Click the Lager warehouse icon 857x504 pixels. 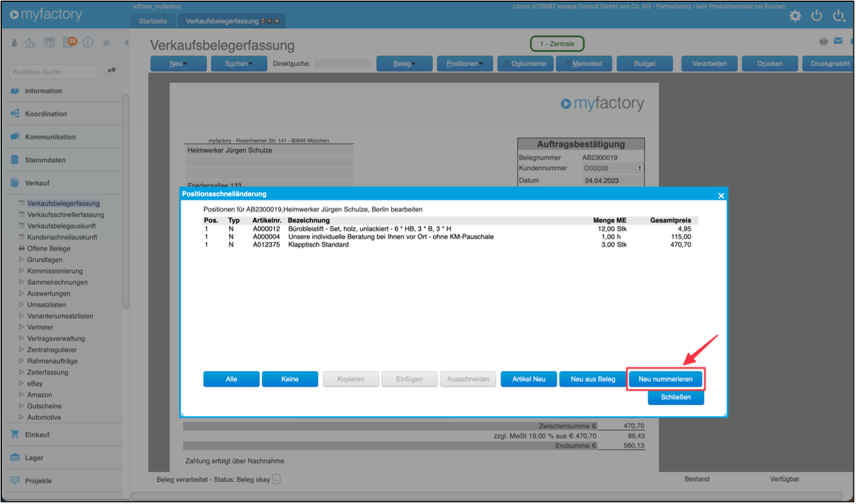click(15, 457)
